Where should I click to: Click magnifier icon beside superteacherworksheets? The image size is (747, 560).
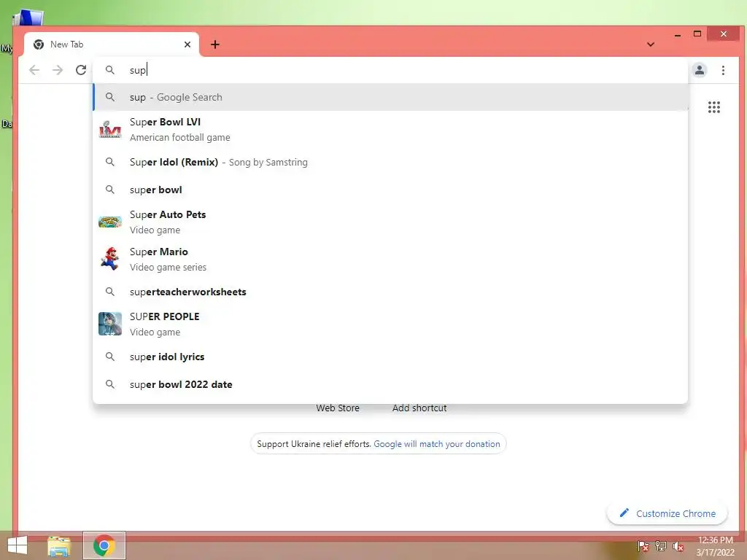110,292
